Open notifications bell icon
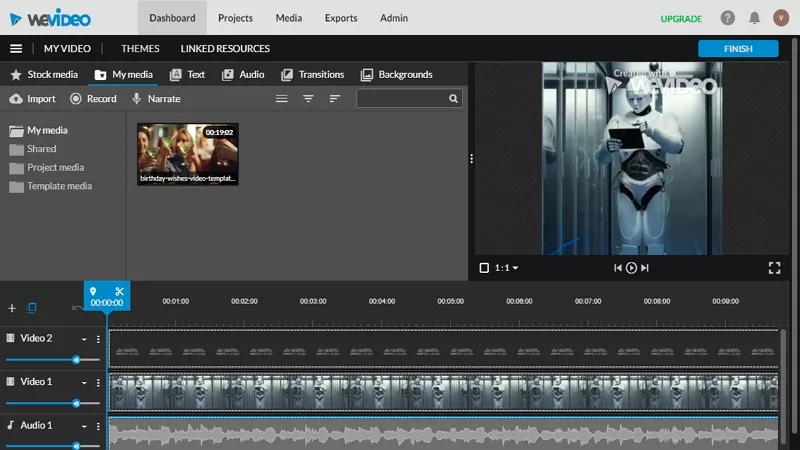800x450 pixels. coord(754,18)
